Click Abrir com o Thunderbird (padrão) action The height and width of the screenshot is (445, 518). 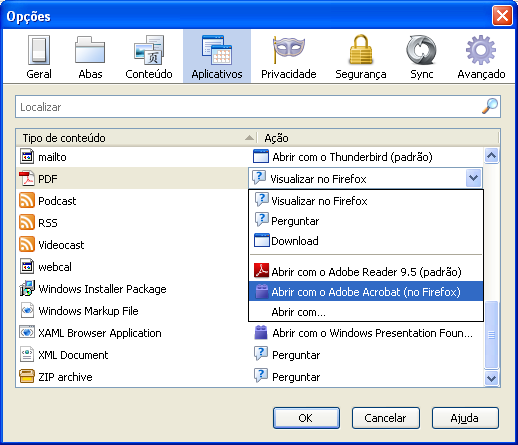click(x=352, y=157)
